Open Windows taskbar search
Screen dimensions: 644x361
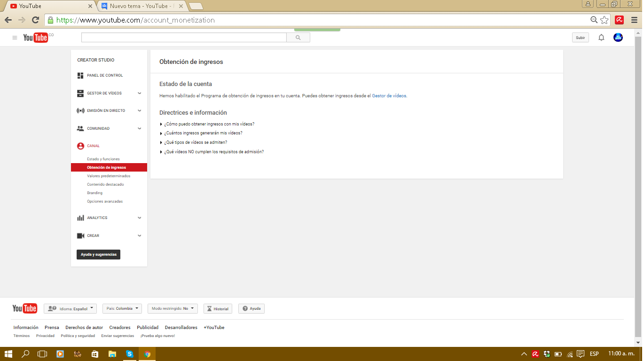coord(25,354)
